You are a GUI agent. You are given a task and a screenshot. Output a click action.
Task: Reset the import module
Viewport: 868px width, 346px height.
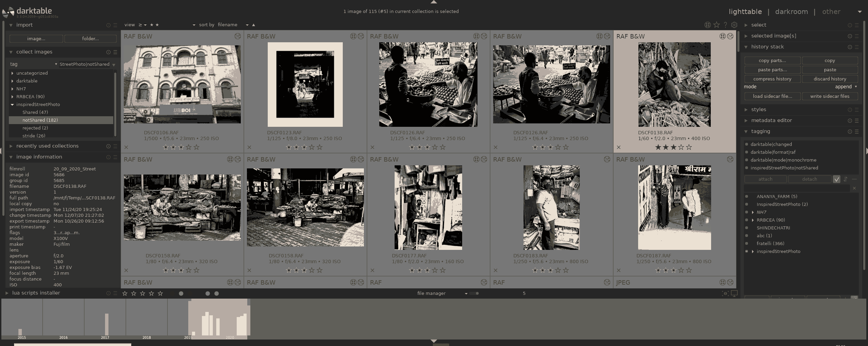pos(108,25)
